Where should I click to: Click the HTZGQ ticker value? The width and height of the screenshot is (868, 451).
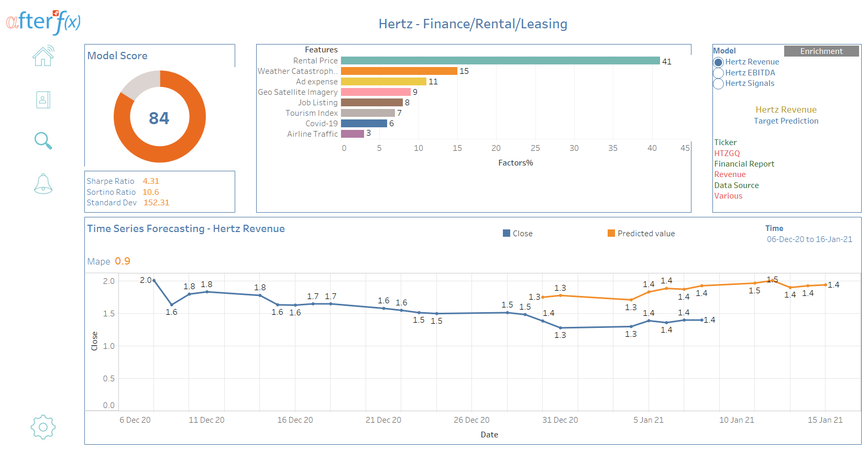[727, 153]
